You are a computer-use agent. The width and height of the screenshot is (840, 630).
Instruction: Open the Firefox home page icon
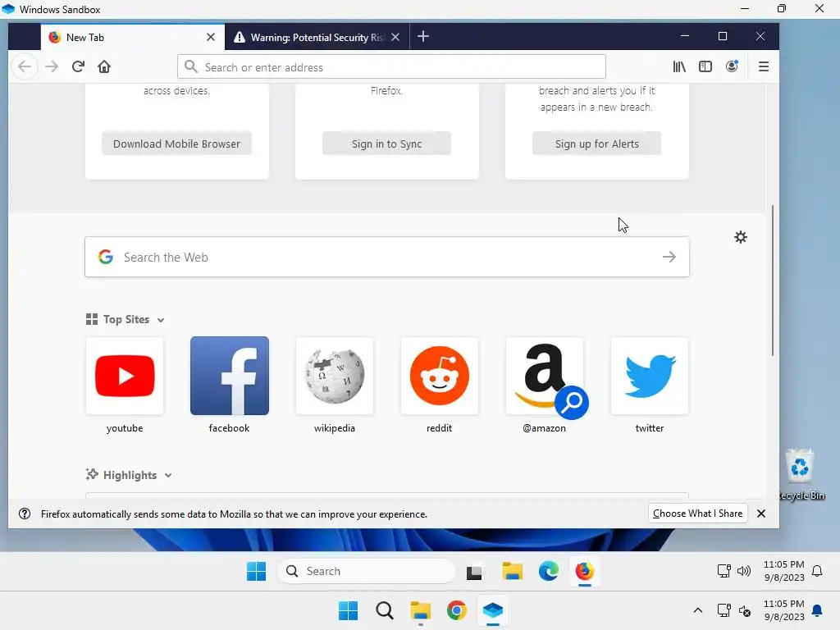click(x=104, y=66)
